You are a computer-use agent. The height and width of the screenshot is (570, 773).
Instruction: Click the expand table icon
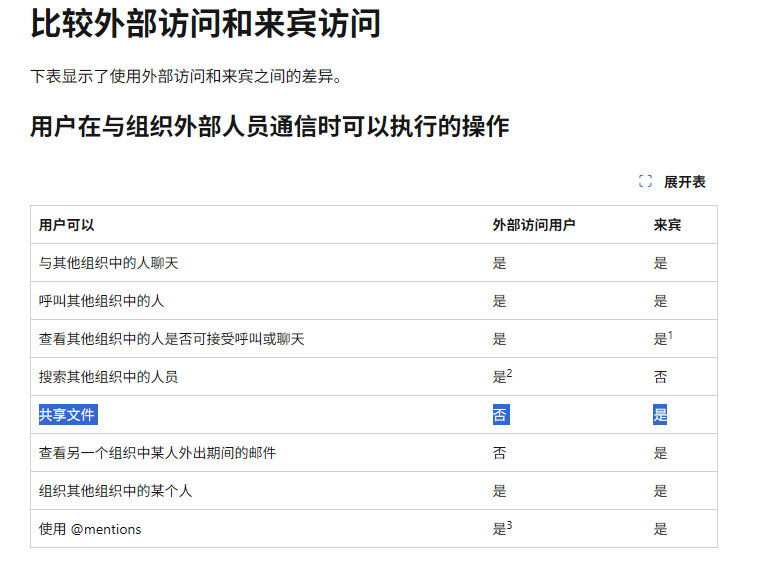coord(645,181)
